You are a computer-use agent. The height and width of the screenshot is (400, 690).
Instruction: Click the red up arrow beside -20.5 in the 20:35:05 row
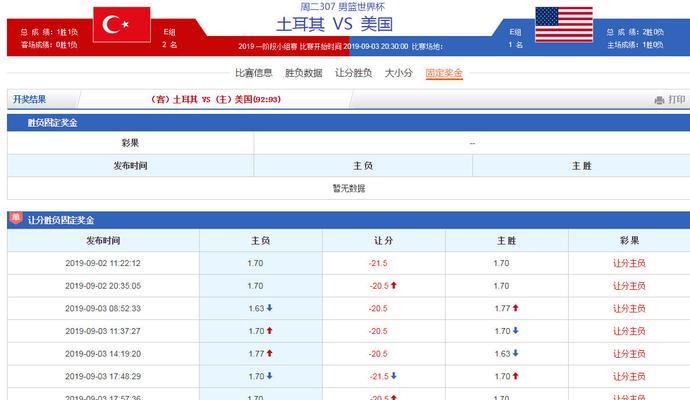(394, 285)
